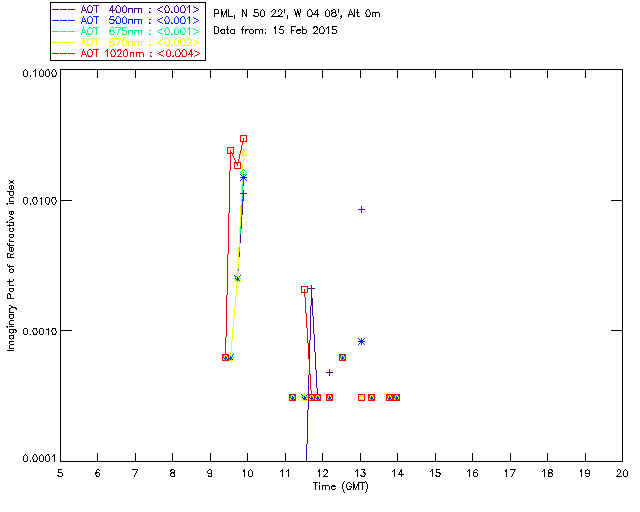Click the x-axis tick label 11
640x512 pixels.
(285, 473)
